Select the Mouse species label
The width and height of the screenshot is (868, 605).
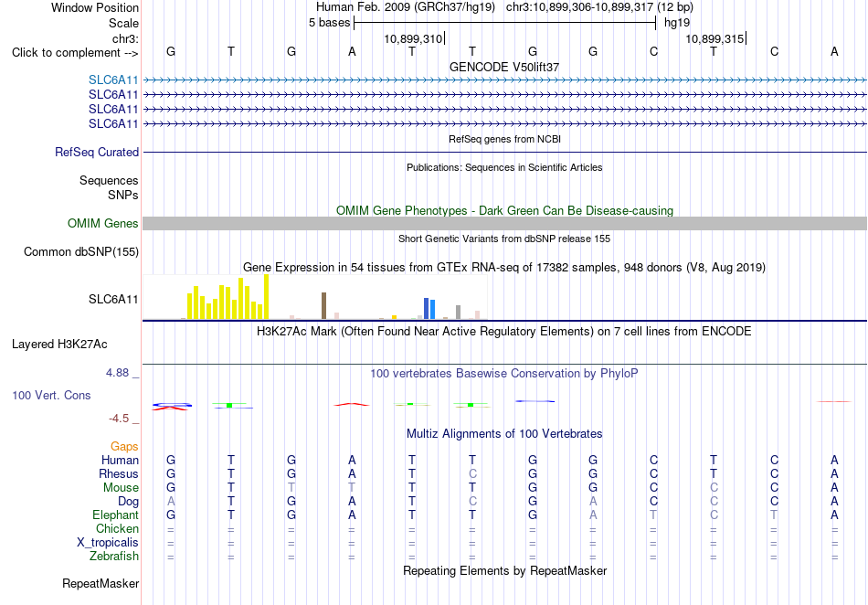pyautogui.click(x=121, y=488)
